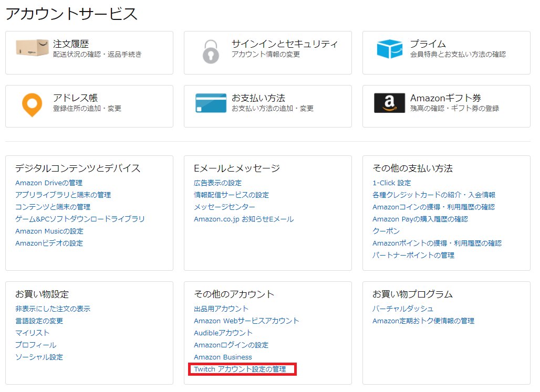This screenshot has height=392, width=540.
Task: Click 登録住所の追加・変更 subtitle text
Action: [x=87, y=109]
